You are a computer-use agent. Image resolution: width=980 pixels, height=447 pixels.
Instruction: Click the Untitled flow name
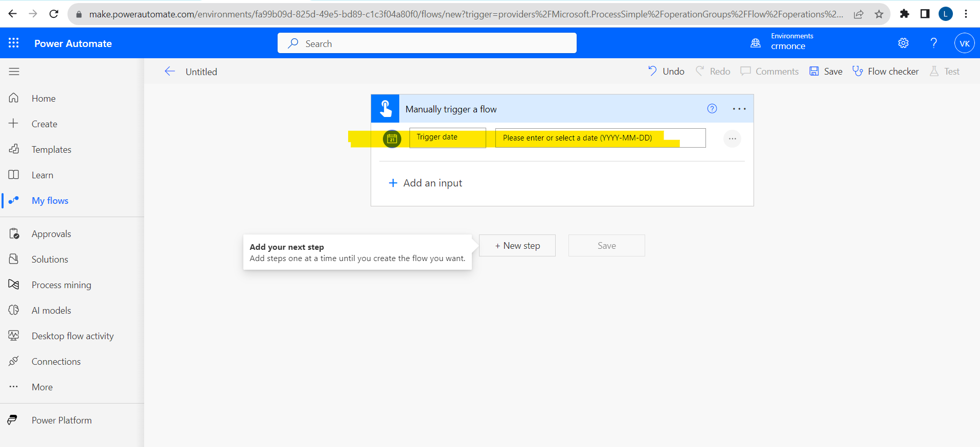tap(201, 72)
